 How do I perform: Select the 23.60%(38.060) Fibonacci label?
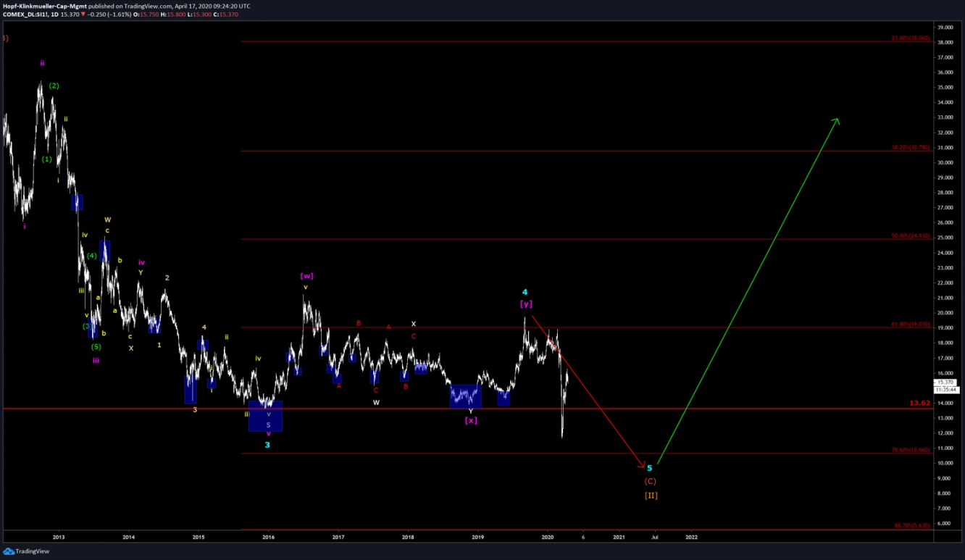[x=911, y=38]
